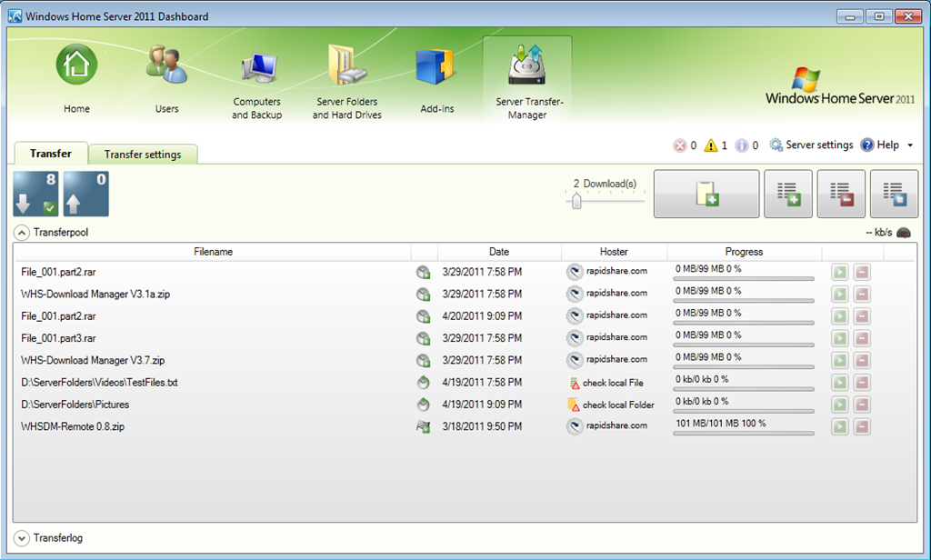
Task: Click status icon for TestFiles.txt row
Action: pos(423,383)
